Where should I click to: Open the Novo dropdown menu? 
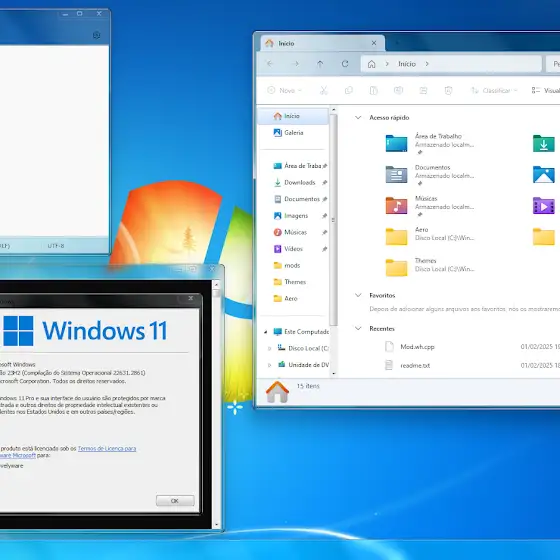[285, 90]
